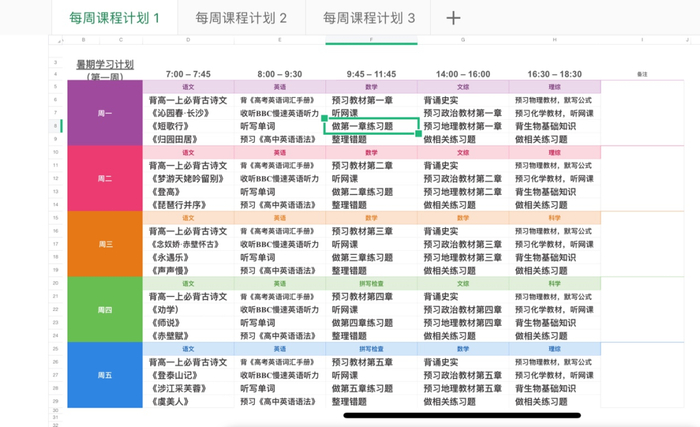Screen dimensions: 700x427
Task: Select column F header
Action: click(371, 40)
